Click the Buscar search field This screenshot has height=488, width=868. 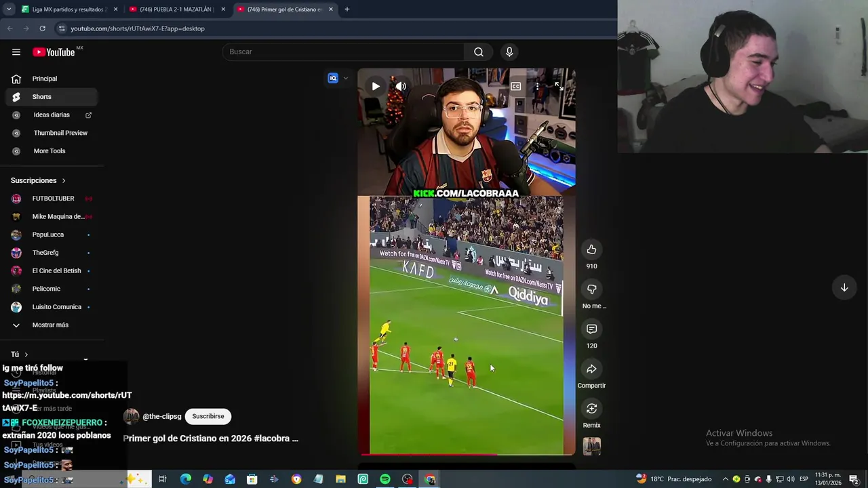[x=344, y=52]
